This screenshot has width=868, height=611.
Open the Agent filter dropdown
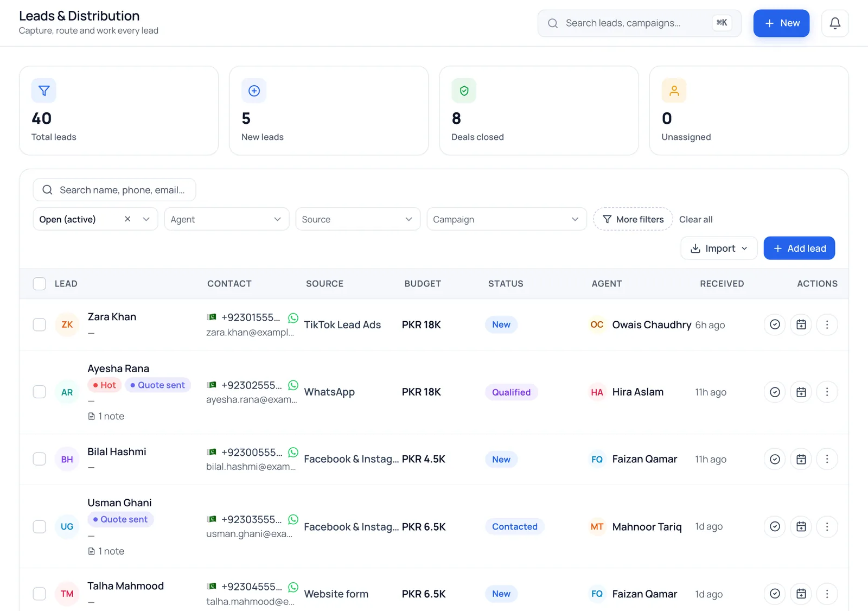click(226, 219)
